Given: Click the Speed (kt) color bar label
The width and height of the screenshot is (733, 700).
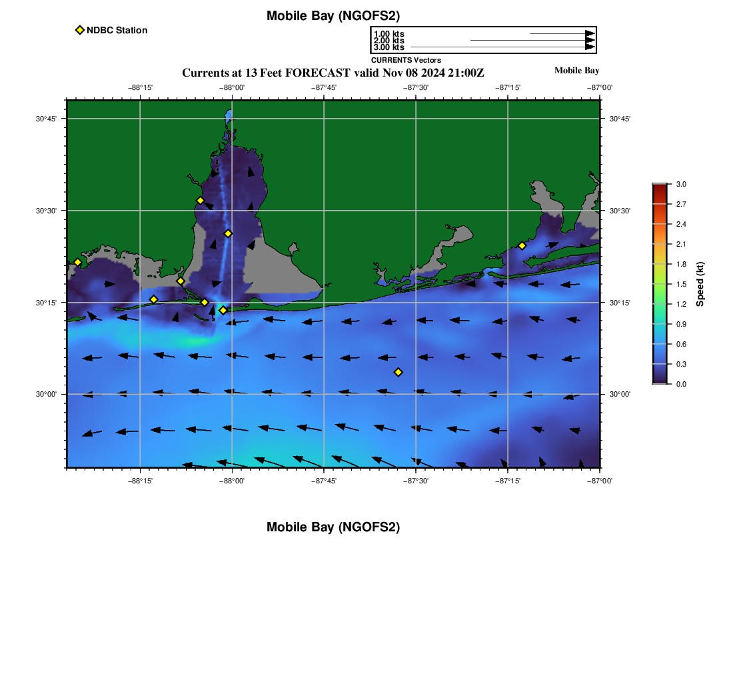Looking at the screenshot, I should coord(700,284).
